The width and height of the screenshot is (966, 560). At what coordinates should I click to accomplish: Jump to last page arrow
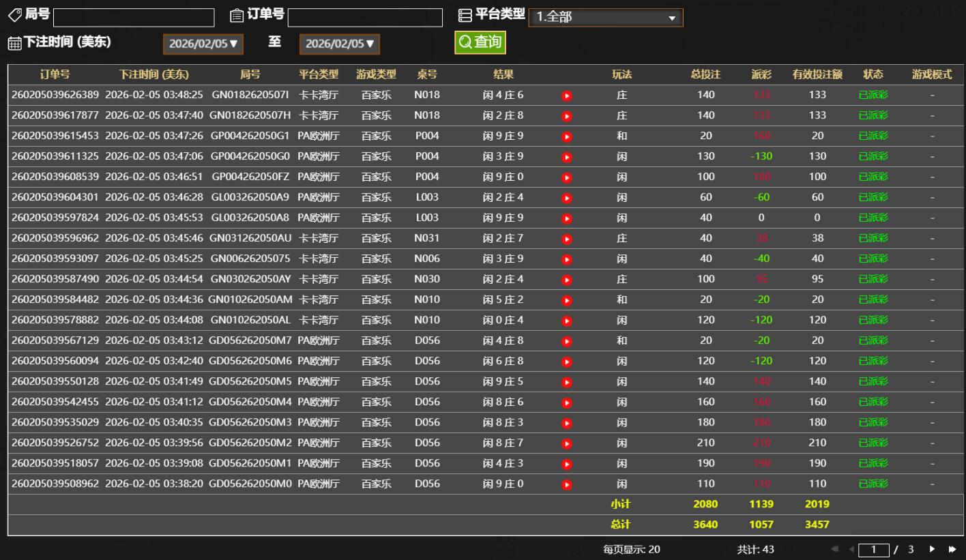pyautogui.click(x=952, y=549)
